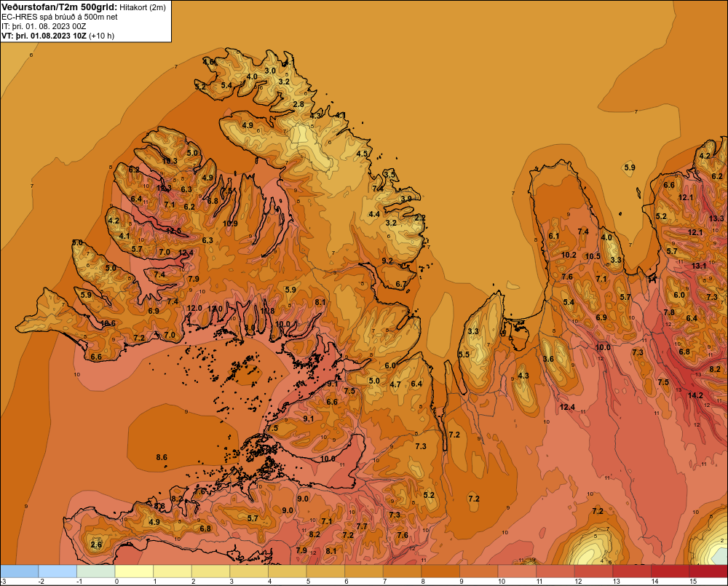Image resolution: width=728 pixels, height=586 pixels.
Task: Click the 2.8 temperature value
Action: (298, 104)
